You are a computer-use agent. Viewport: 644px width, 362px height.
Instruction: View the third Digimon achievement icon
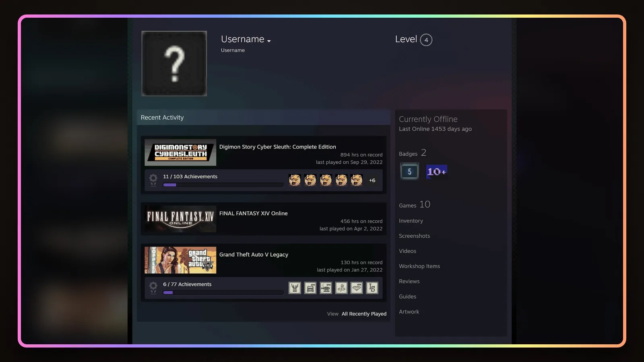[x=326, y=180]
